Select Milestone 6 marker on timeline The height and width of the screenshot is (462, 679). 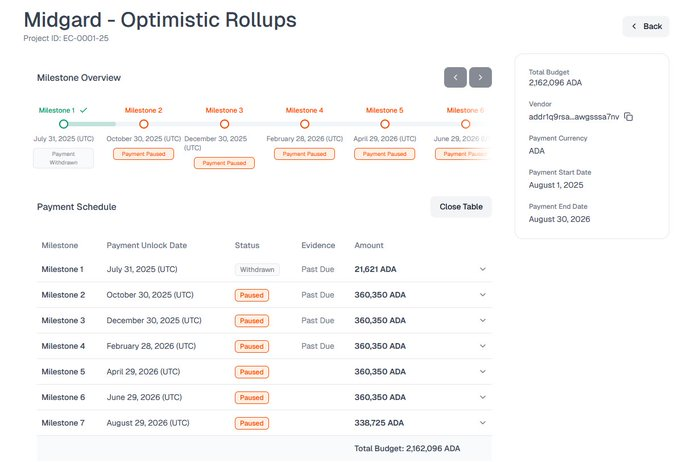[466, 124]
